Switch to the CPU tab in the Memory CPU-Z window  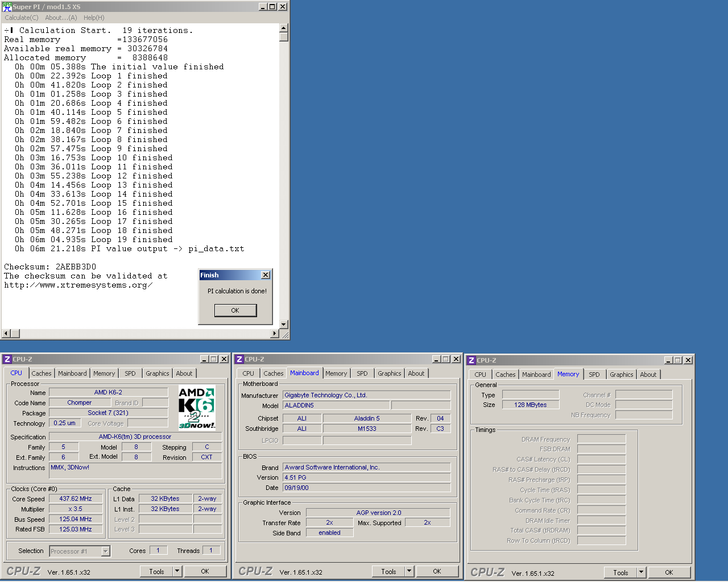pos(481,375)
